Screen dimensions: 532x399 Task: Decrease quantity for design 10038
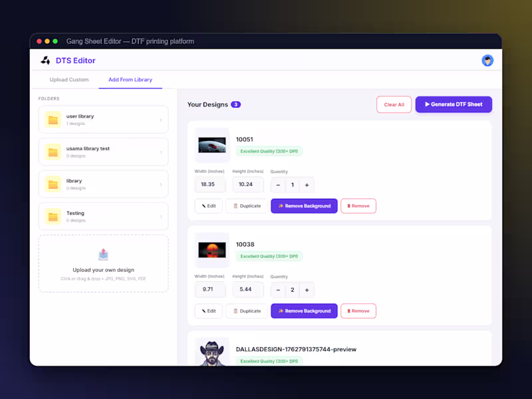(x=278, y=290)
